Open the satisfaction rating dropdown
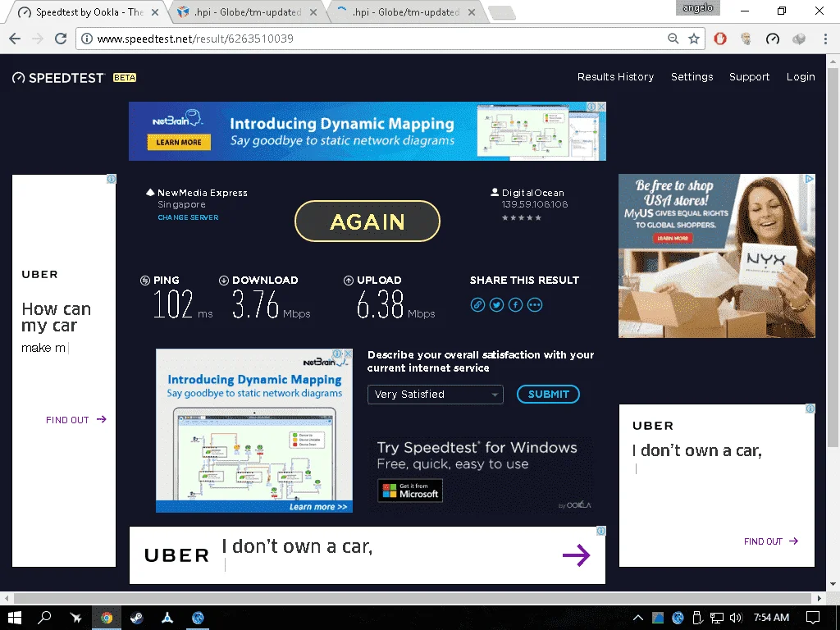The image size is (840, 630). [x=436, y=395]
